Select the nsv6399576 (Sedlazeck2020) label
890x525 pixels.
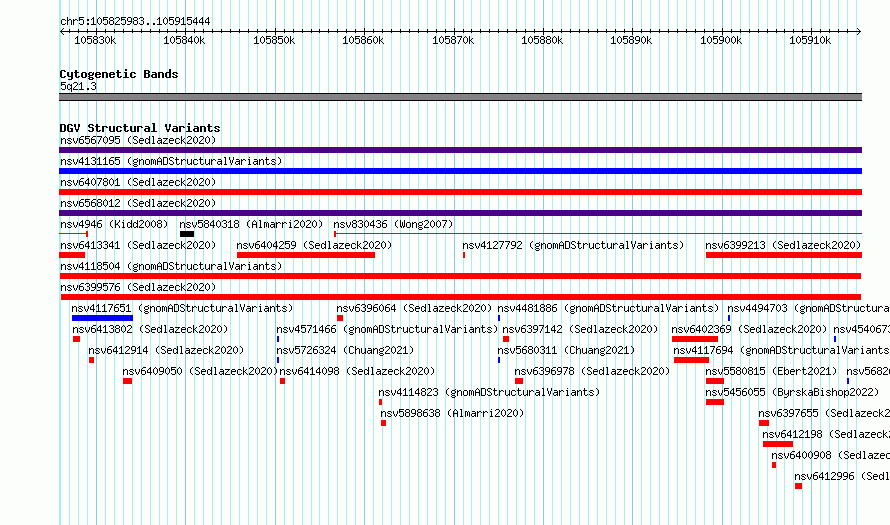(x=138, y=287)
